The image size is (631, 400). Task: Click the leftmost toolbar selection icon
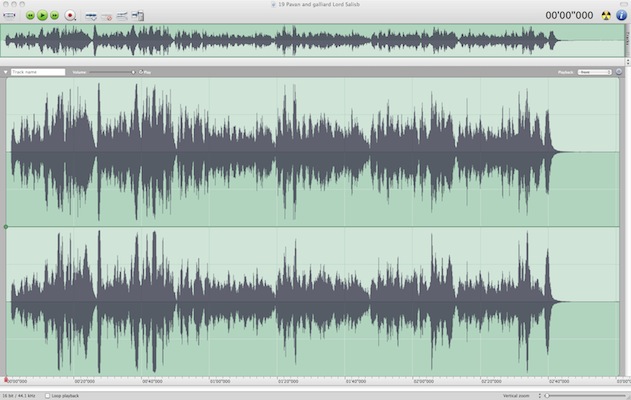coord(9,16)
